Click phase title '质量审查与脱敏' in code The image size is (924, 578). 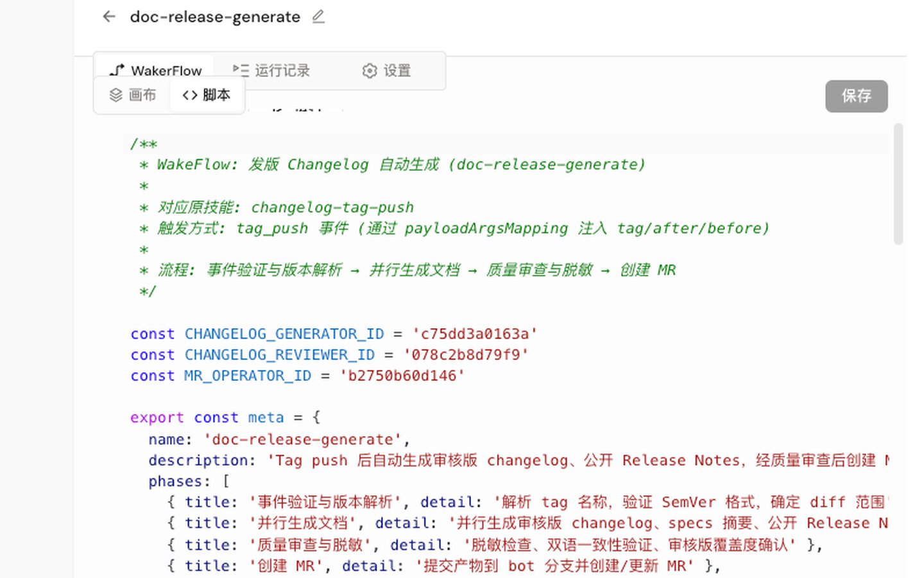tap(310, 545)
